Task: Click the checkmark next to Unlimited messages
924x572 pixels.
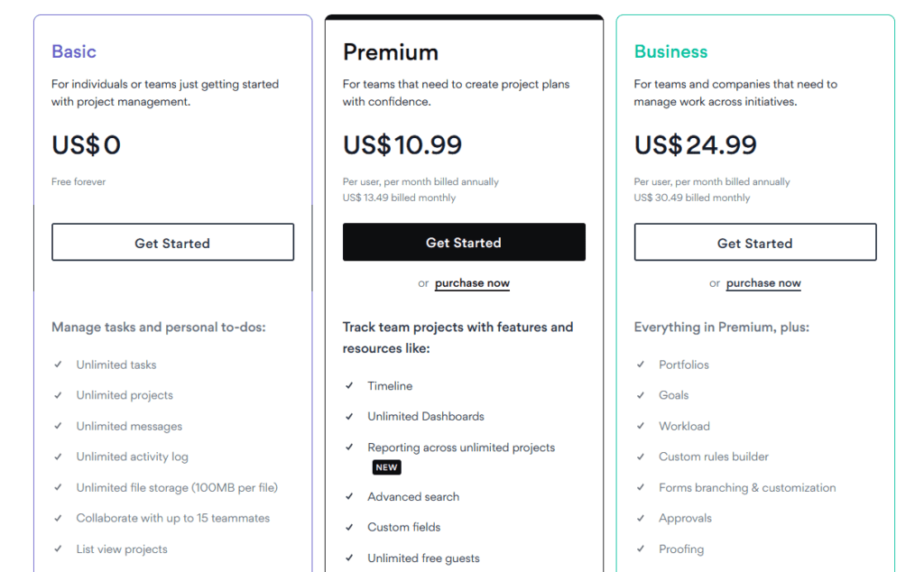Action: coord(58,426)
